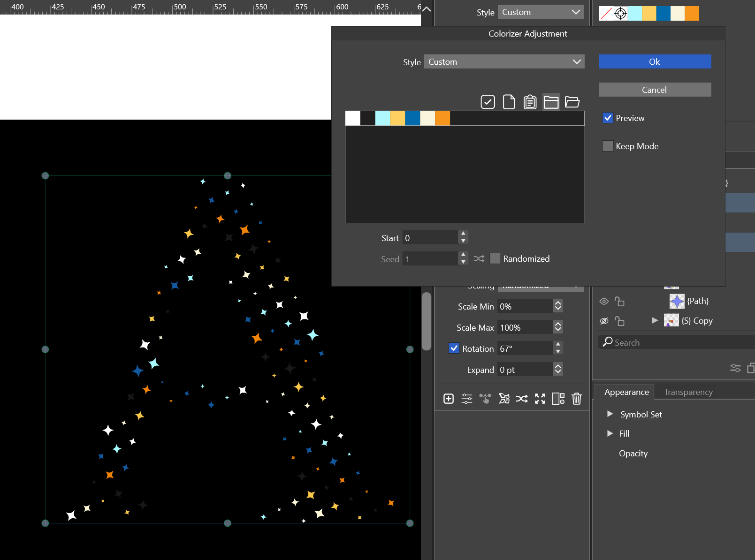This screenshot has width=755, height=560.
Task: Click the Expand 0 pt field
Action: pos(525,369)
